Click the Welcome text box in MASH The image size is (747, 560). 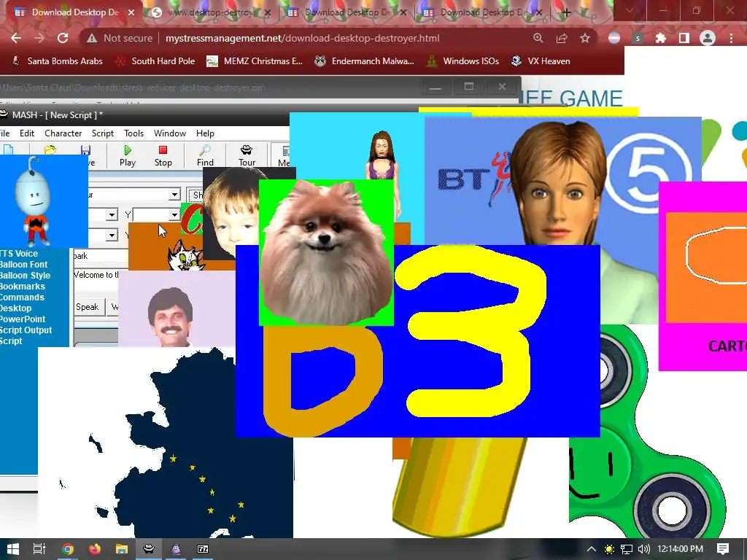(x=97, y=281)
